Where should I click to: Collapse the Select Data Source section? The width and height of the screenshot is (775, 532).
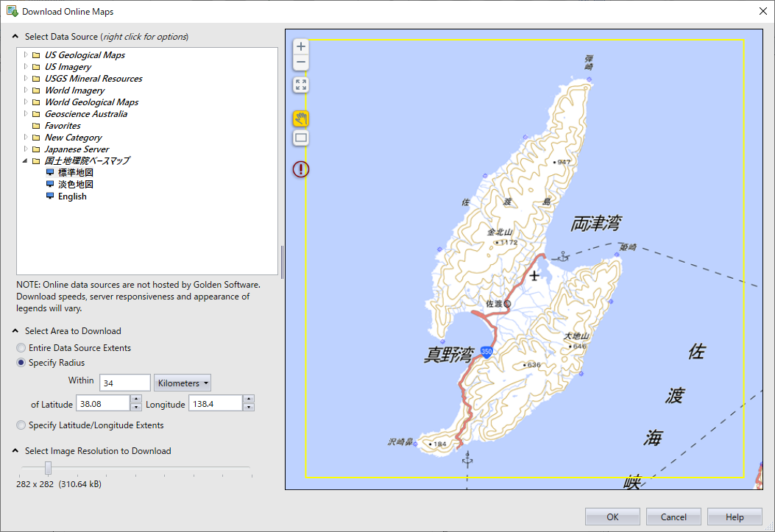click(x=15, y=37)
